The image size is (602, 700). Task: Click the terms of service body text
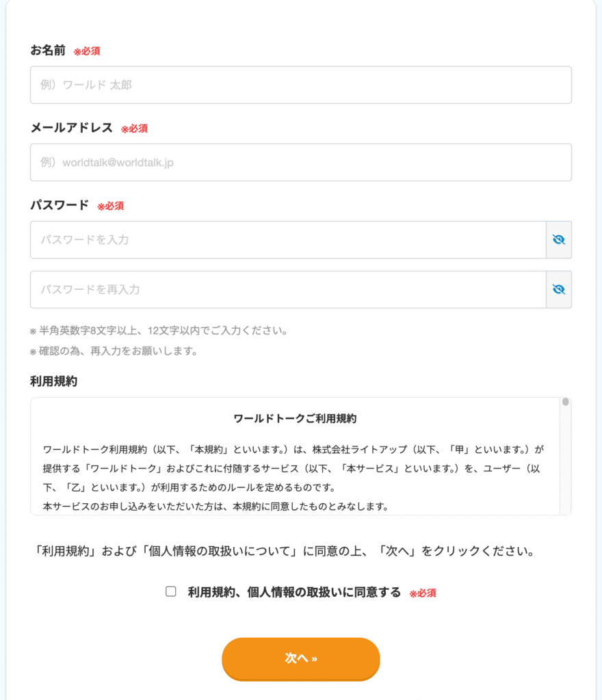point(293,478)
